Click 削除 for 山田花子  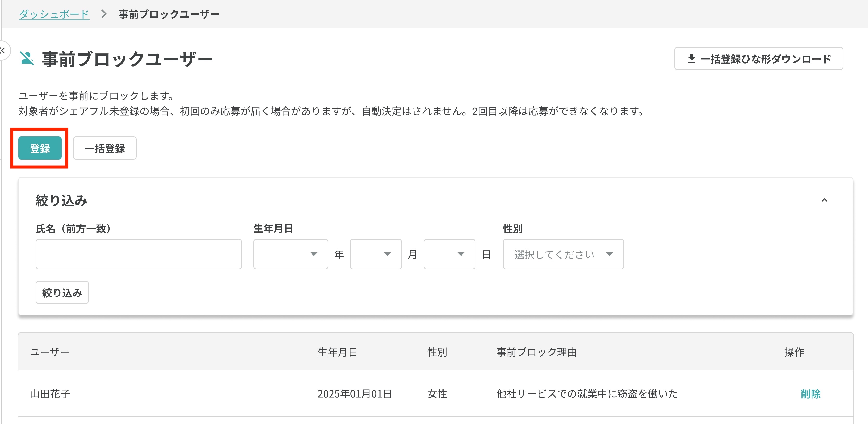810,394
